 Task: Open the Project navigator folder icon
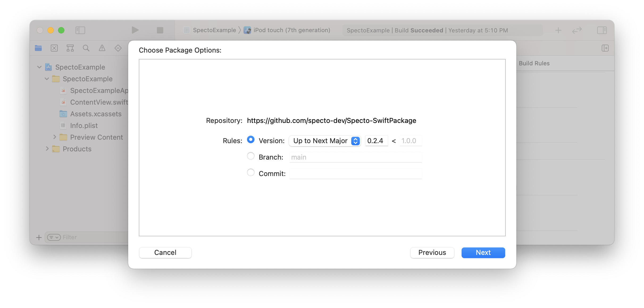[x=38, y=48]
